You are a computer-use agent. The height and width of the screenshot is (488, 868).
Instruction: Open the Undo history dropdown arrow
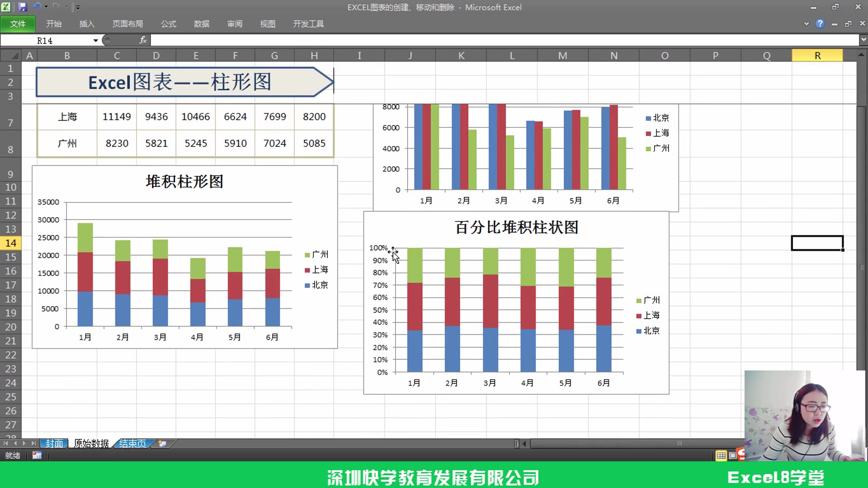pos(46,7)
